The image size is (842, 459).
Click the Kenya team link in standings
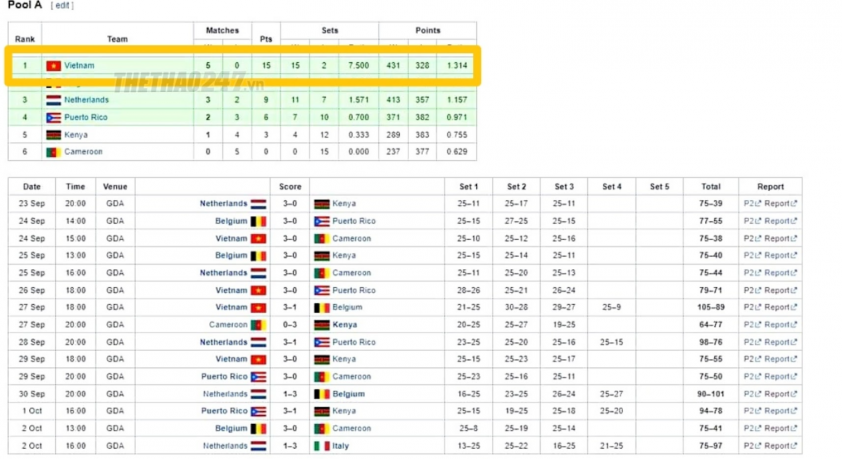coord(76,135)
